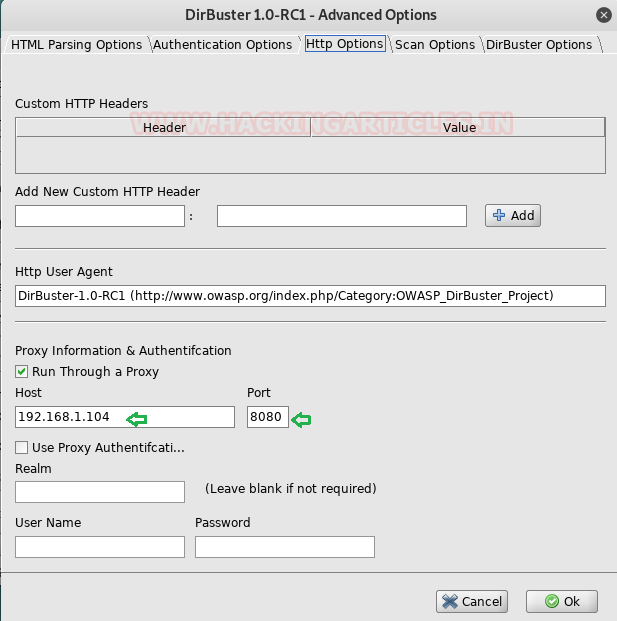The width and height of the screenshot is (617, 621).
Task: Switch to HTML Parsing Options tab
Action: click(76, 44)
